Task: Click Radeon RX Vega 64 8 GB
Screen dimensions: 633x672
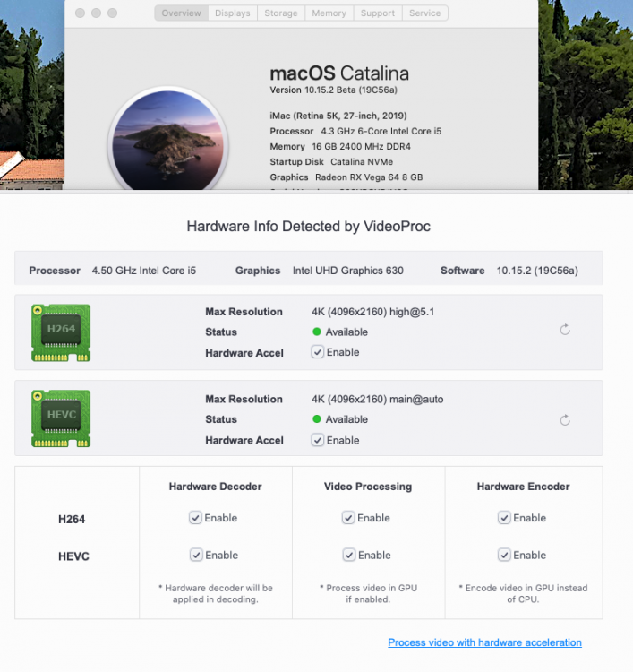Action: [369, 177]
